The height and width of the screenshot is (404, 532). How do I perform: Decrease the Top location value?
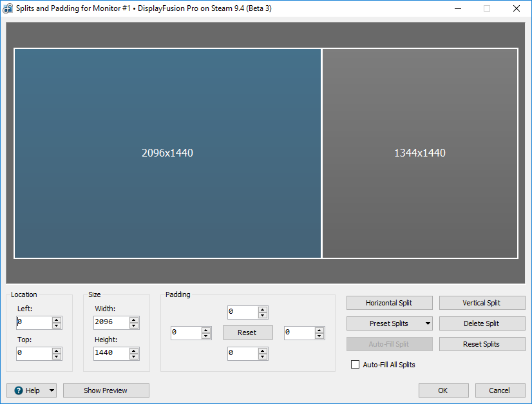click(57, 356)
